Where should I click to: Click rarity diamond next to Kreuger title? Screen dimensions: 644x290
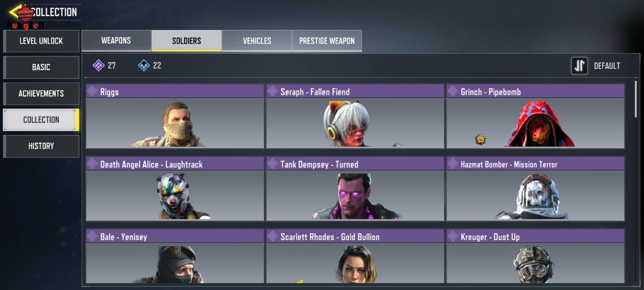tap(453, 236)
